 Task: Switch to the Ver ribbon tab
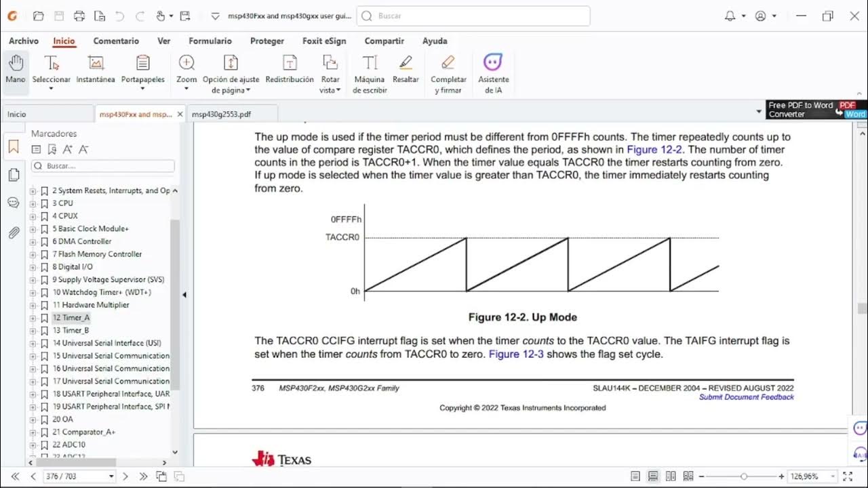click(164, 41)
